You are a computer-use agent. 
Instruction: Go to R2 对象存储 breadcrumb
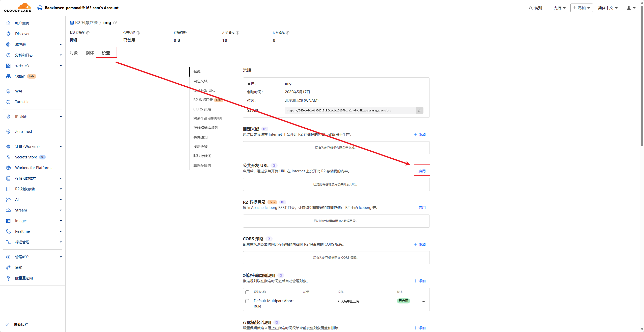click(x=84, y=23)
